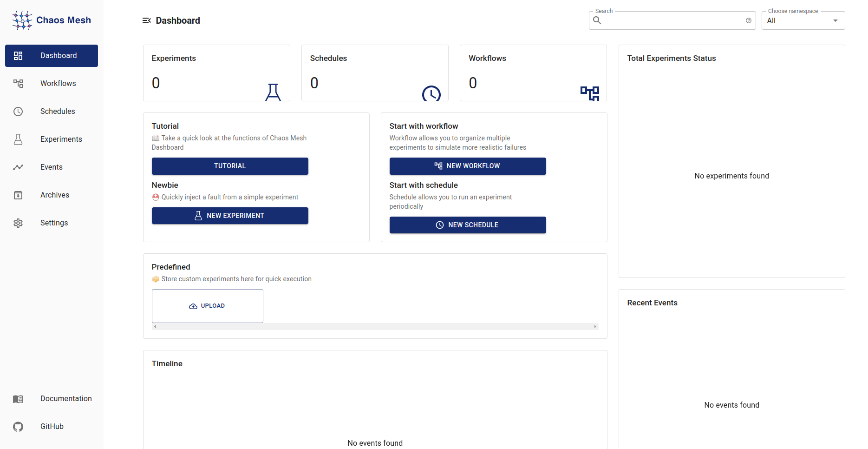
Task: Click the Settings gear icon in sidebar
Action: (x=18, y=223)
